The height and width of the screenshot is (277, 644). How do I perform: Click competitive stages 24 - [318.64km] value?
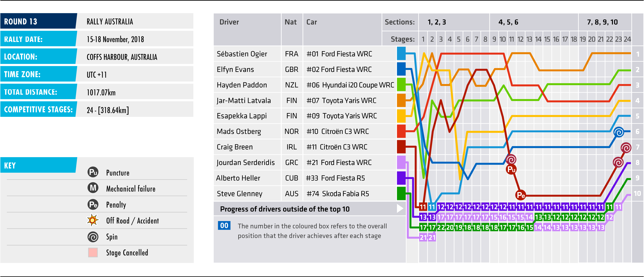108,110
